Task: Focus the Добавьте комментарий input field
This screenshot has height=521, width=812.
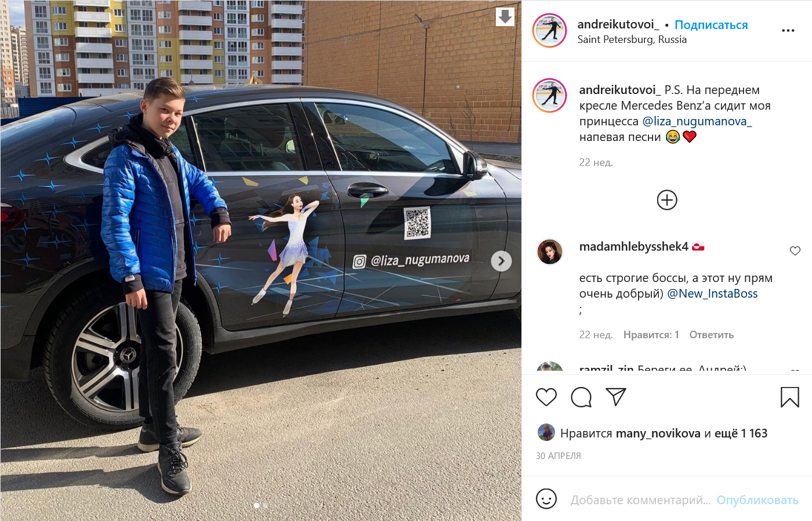Action: click(640, 500)
